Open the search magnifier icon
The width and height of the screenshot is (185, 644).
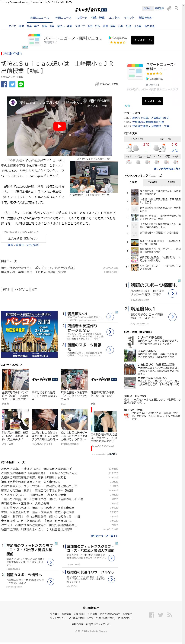coord(177,8)
